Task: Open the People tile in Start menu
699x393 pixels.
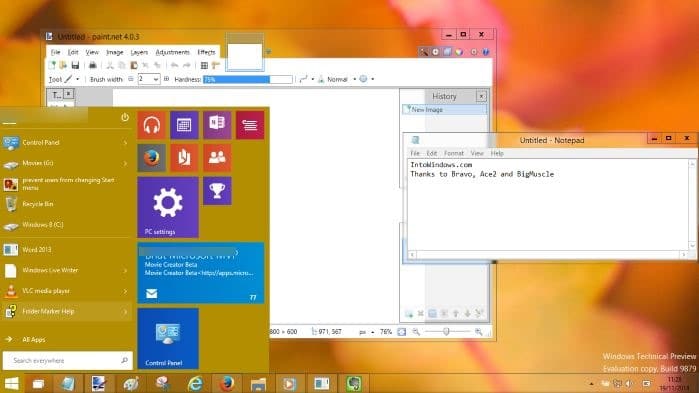Action: click(x=217, y=158)
